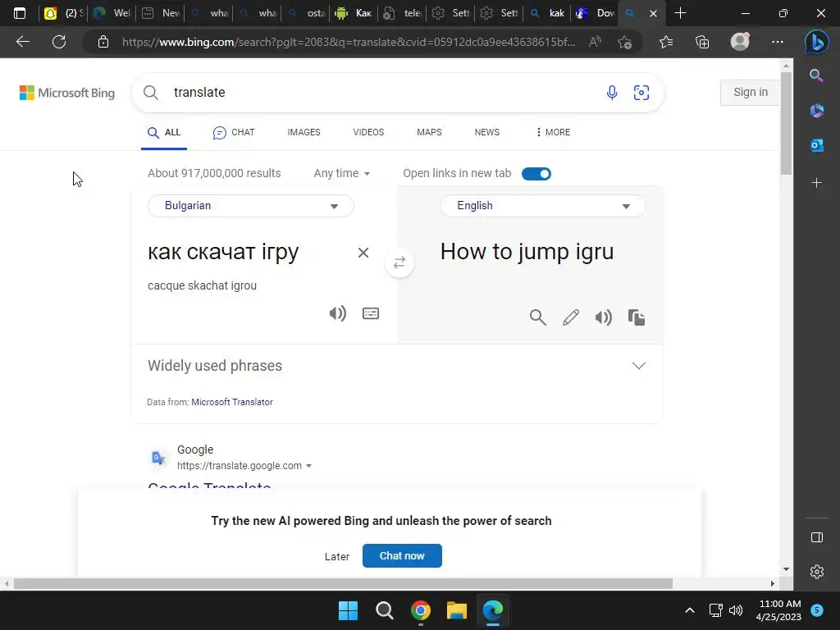Add this page to favorites
Viewport: 840px width, 630px height.
[624, 42]
